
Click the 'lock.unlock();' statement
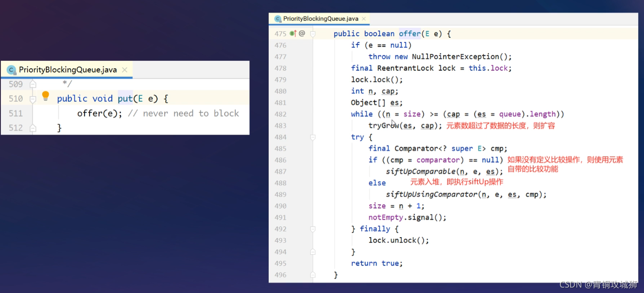[x=399, y=240]
